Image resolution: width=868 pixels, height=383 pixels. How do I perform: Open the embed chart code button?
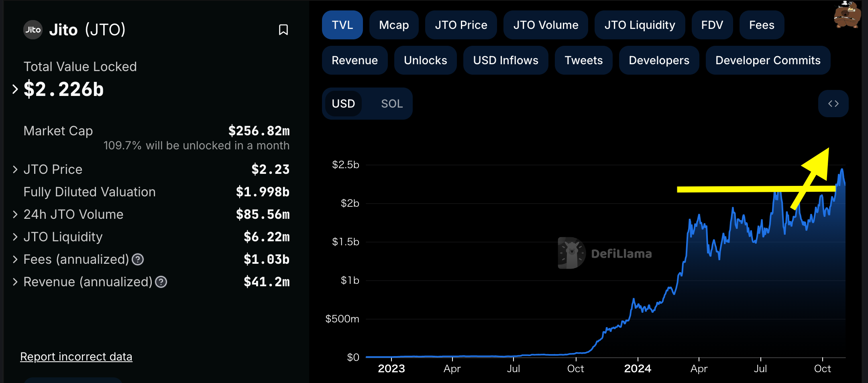coord(833,104)
